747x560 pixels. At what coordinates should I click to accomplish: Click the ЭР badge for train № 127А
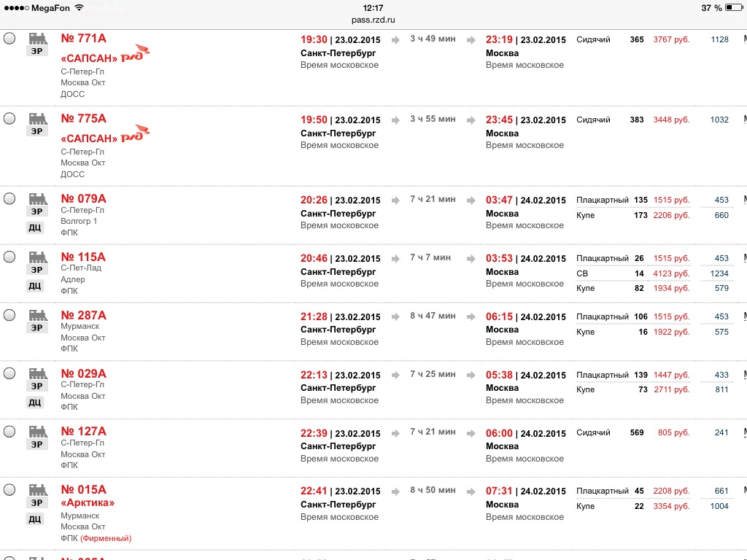(36, 444)
